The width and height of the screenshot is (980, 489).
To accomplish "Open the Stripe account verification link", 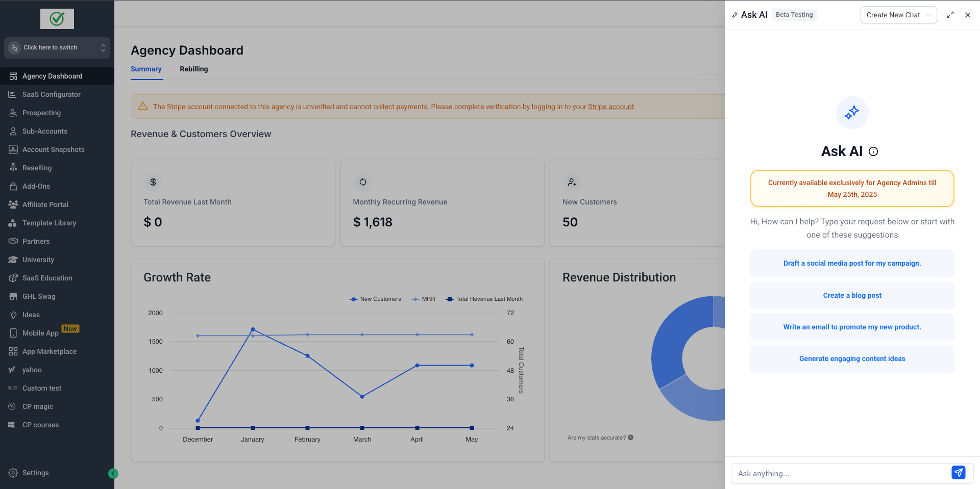I will 611,107.
